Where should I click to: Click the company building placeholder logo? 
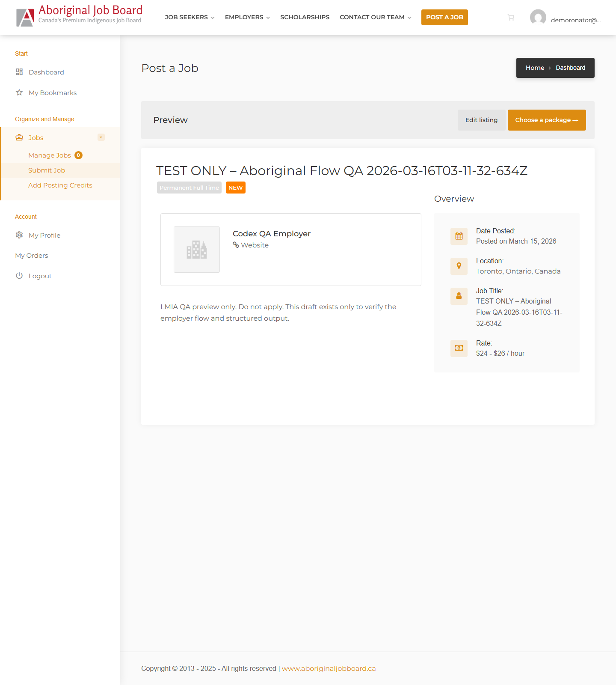197,250
